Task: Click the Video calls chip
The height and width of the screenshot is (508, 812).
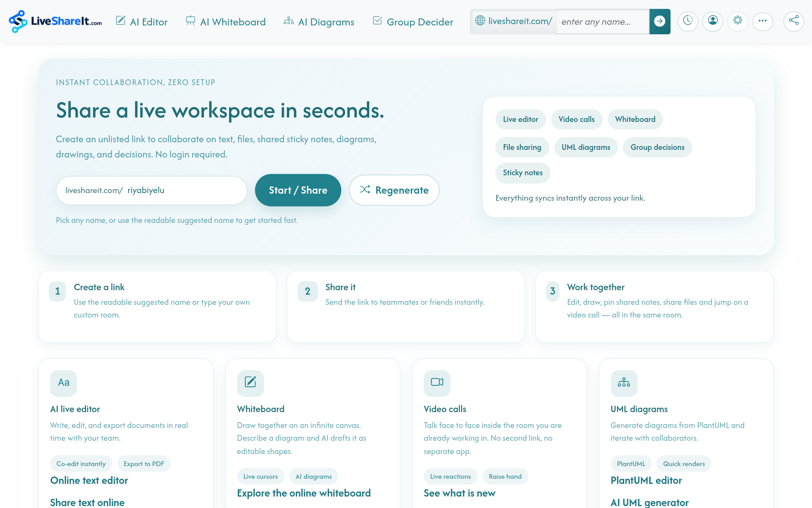Action: click(x=576, y=119)
